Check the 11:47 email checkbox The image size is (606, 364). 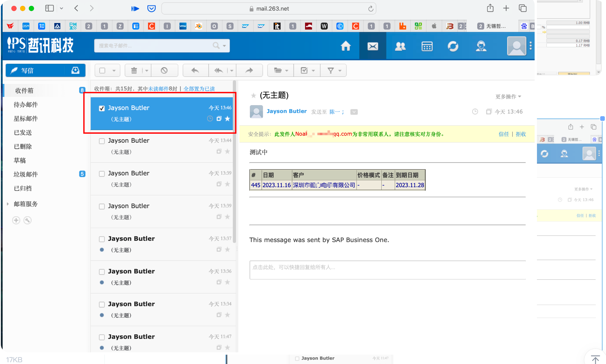[x=102, y=337]
